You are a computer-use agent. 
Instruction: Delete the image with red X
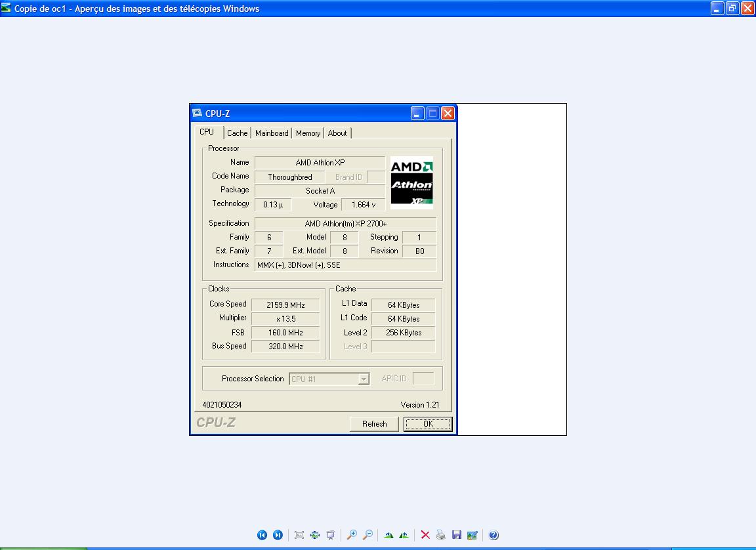click(425, 535)
